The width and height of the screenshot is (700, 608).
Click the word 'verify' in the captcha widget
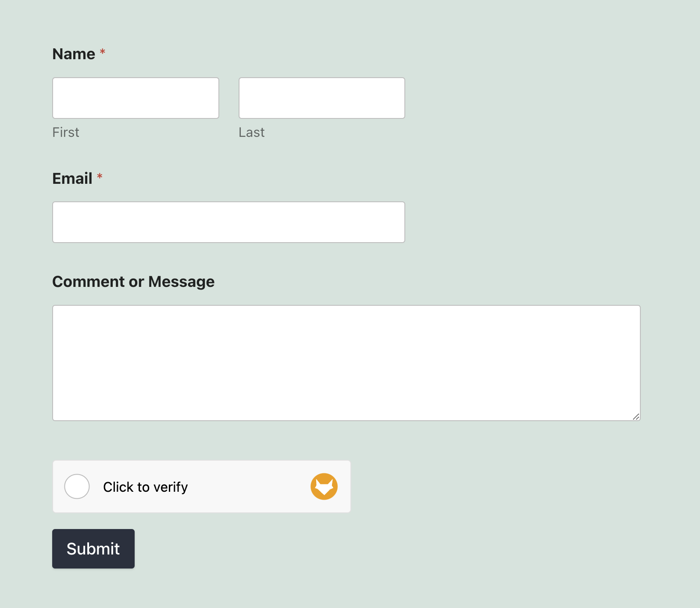point(171,487)
